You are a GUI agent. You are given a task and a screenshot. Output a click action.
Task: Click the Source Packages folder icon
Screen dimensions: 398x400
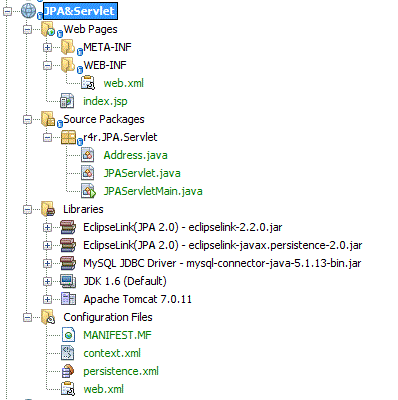tap(48, 119)
